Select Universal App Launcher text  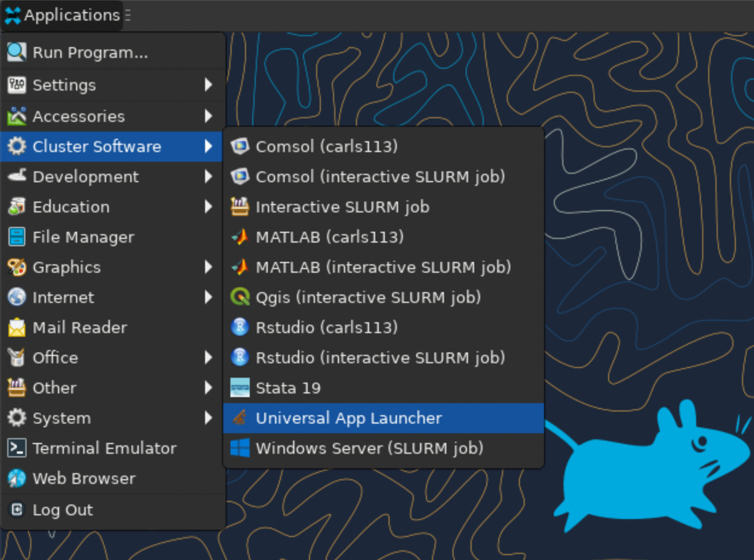349,418
